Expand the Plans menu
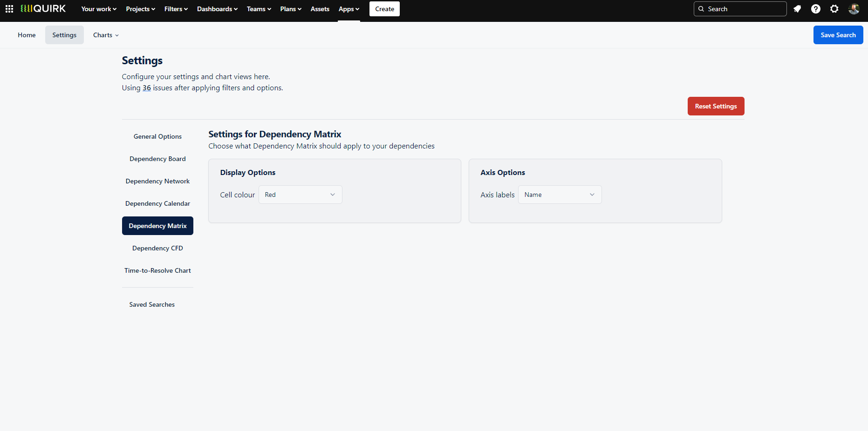 coord(291,9)
